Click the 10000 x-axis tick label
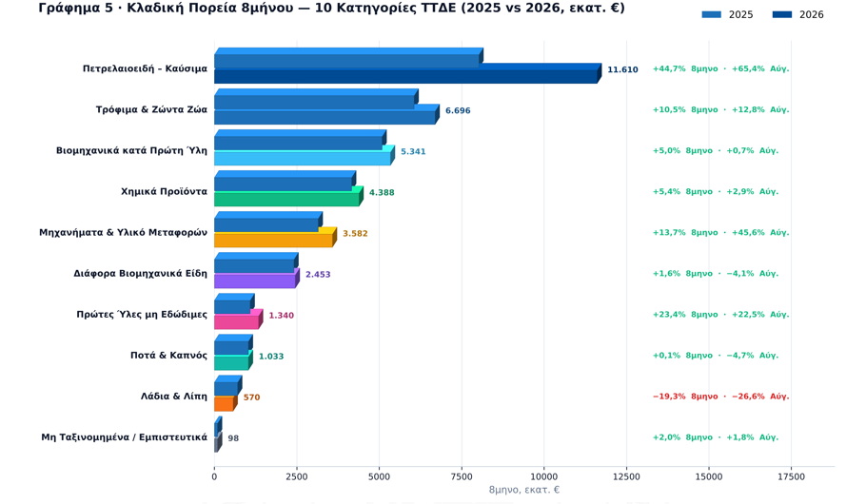Image resolution: width=866 pixels, height=504 pixels. (x=544, y=477)
